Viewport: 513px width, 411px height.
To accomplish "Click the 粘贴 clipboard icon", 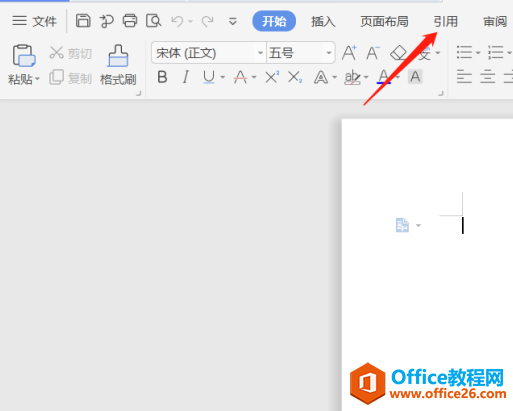I will pos(24,56).
